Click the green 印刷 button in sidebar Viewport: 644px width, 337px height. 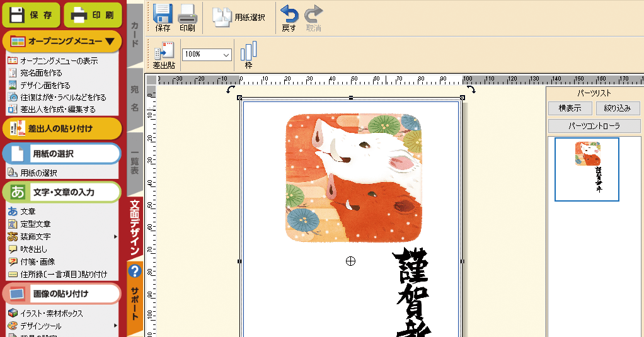[93, 15]
